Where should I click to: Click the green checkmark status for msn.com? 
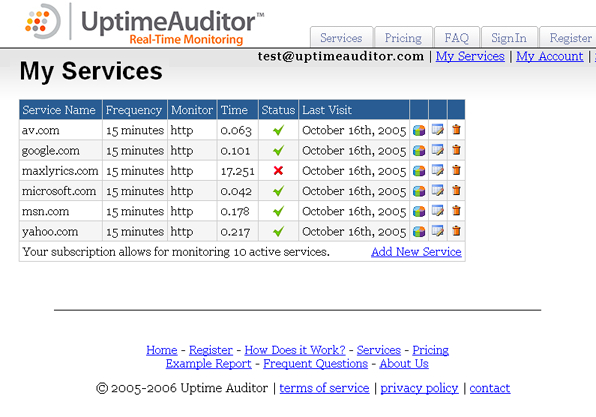point(279,211)
